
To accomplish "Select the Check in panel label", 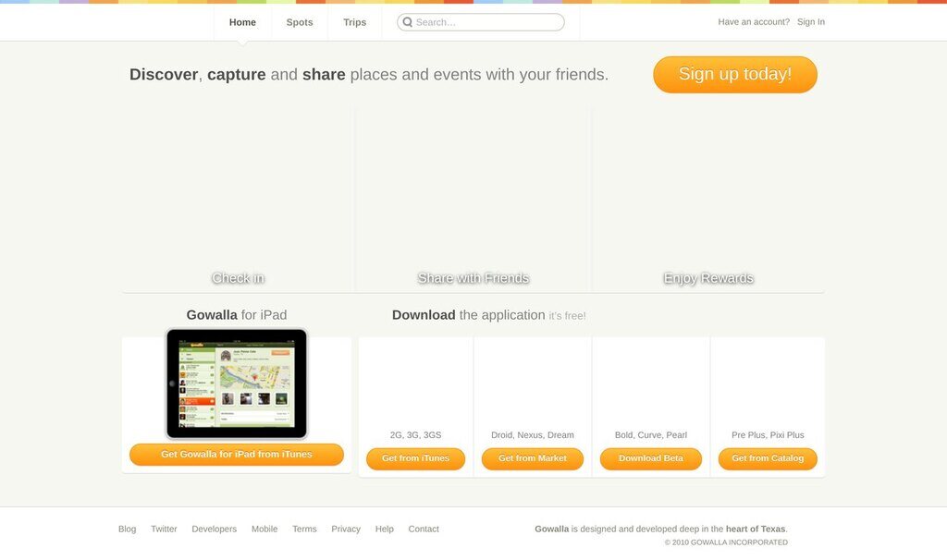I will point(238,278).
